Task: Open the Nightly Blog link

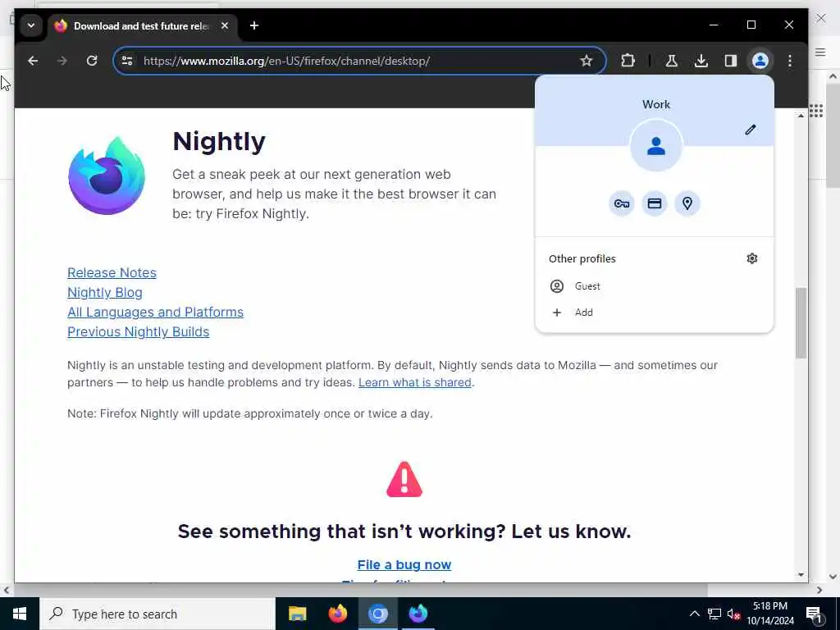Action: pyautogui.click(x=105, y=293)
